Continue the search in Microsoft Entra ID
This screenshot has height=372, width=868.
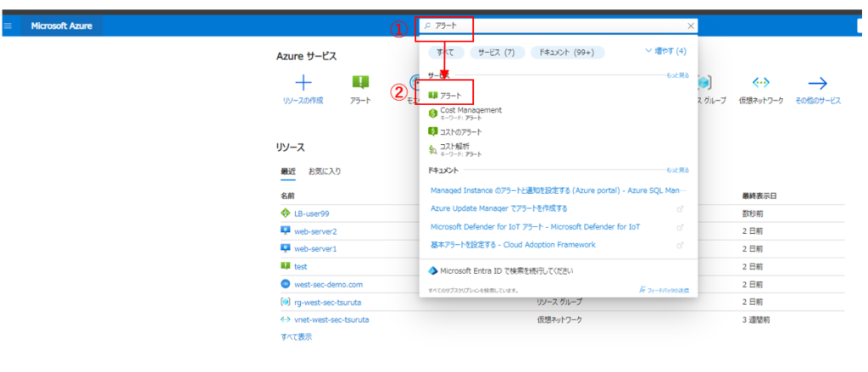(502, 271)
